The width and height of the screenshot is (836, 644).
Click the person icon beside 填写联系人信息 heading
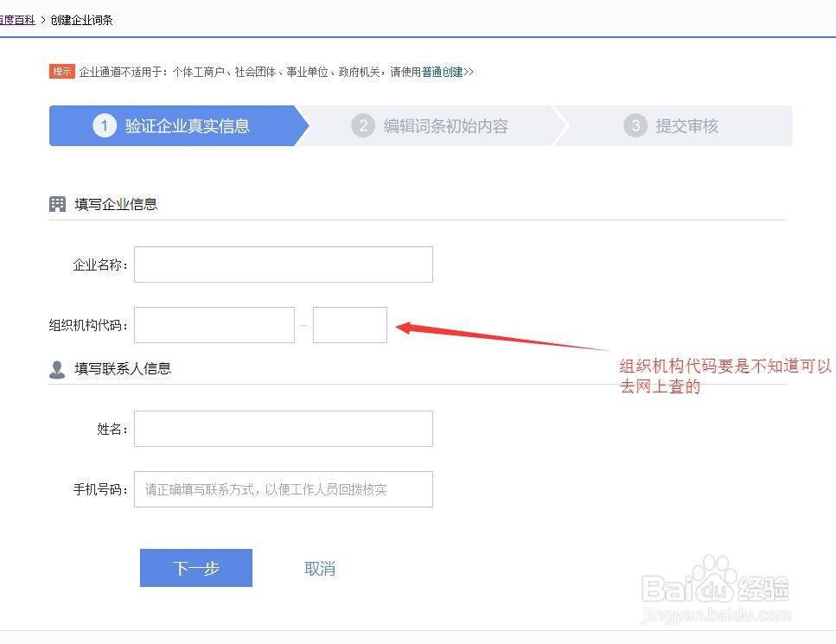tap(57, 367)
